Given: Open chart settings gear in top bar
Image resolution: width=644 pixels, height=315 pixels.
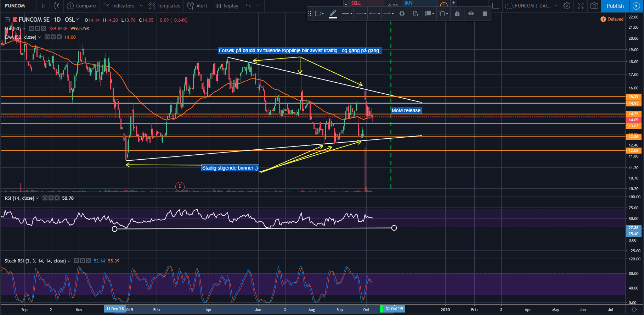Looking at the screenshot, I should click(x=567, y=6).
